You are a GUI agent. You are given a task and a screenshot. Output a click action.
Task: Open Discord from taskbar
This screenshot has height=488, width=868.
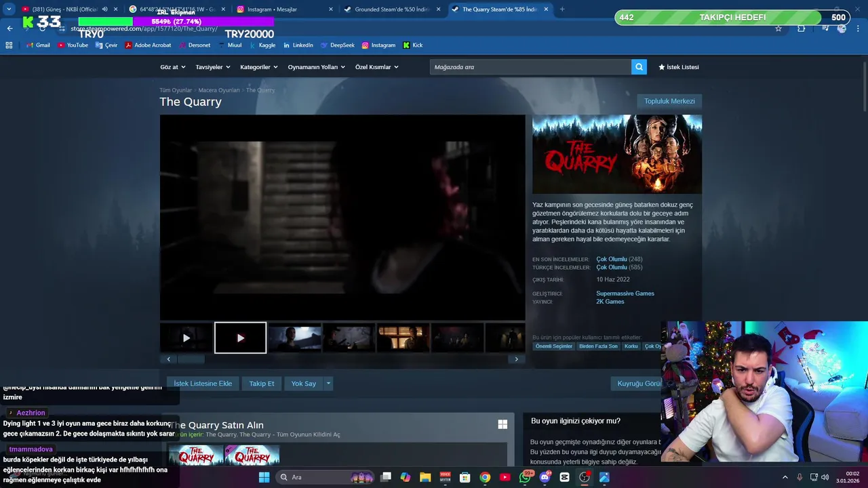(545, 477)
